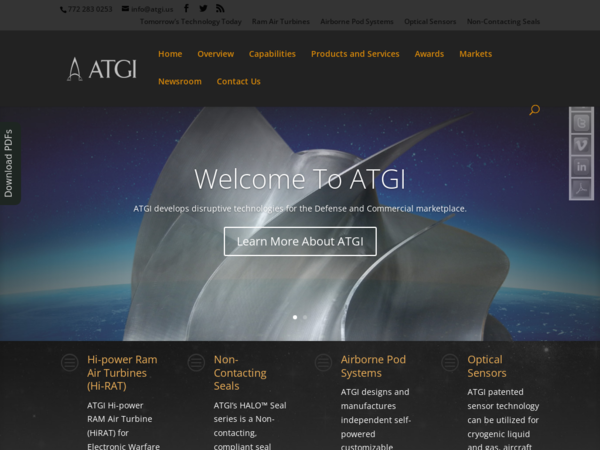Open the Download PDFs side tab
The width and height of the screenshot is (600, 450).
tap(9, 163)
